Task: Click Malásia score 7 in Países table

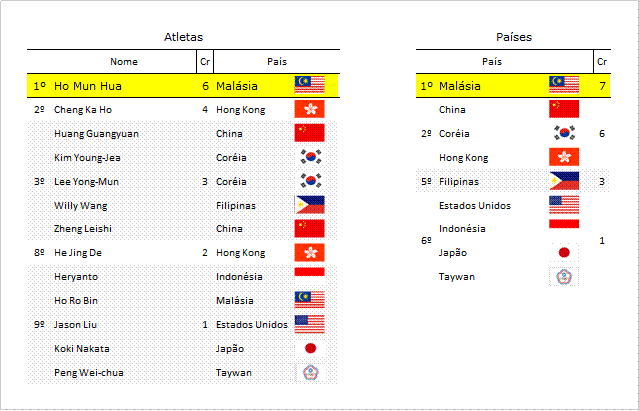Action: pyautogui.click(x=602, y=86)
